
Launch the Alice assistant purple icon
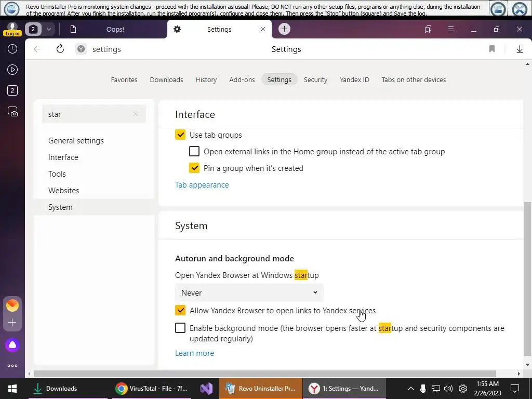point(12,345)
